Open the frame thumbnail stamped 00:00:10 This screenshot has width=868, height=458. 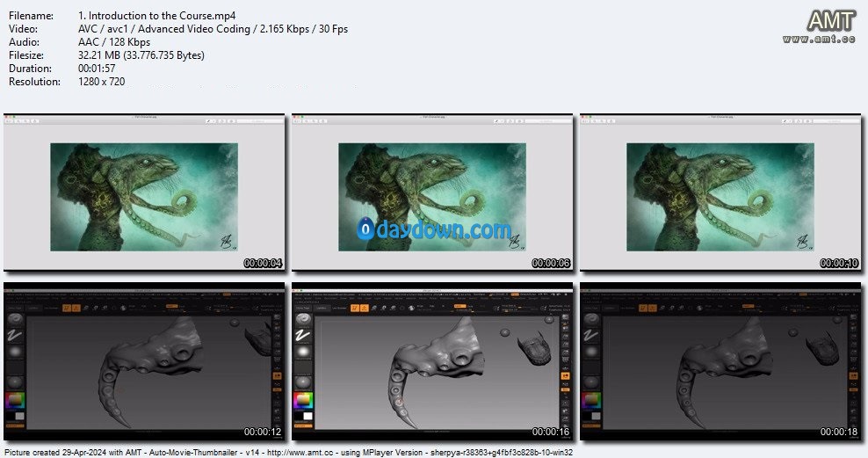pyautogui.click(x=720, y=193)
